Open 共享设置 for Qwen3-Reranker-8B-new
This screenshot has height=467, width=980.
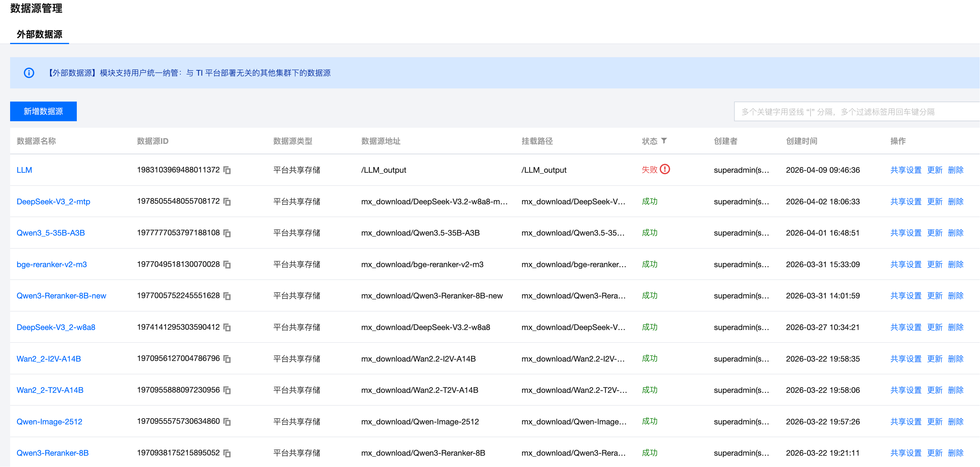[x=906, y=296]
